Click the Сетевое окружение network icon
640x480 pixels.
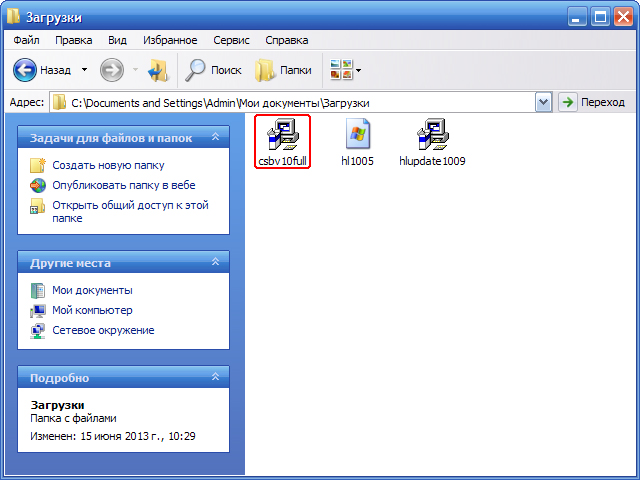38,331
